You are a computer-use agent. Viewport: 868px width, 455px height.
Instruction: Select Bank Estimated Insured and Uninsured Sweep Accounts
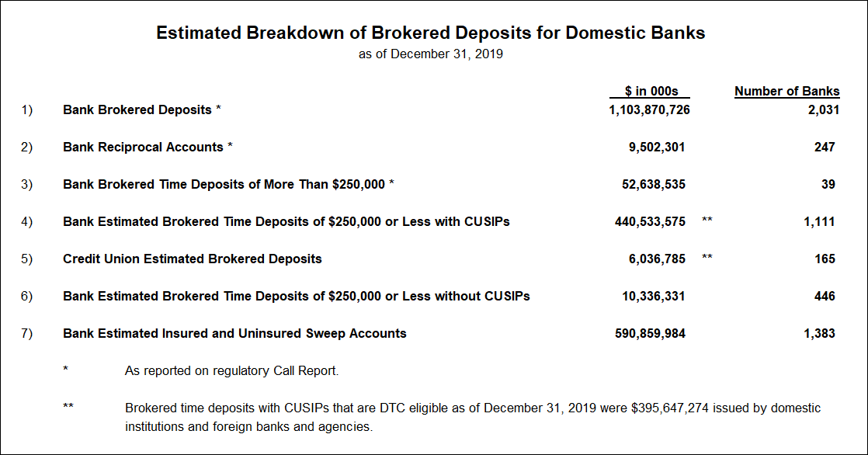click(x=234, y=333)
